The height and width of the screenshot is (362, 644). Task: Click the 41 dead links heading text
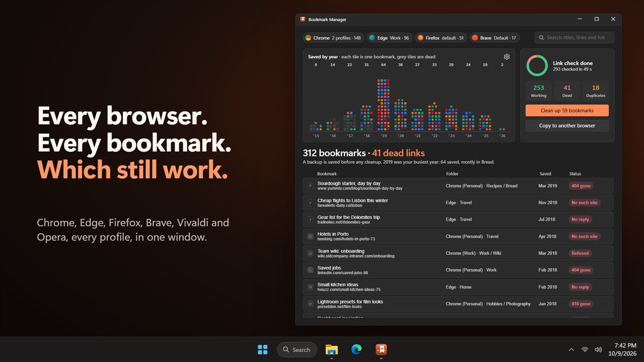pos(398,153)
